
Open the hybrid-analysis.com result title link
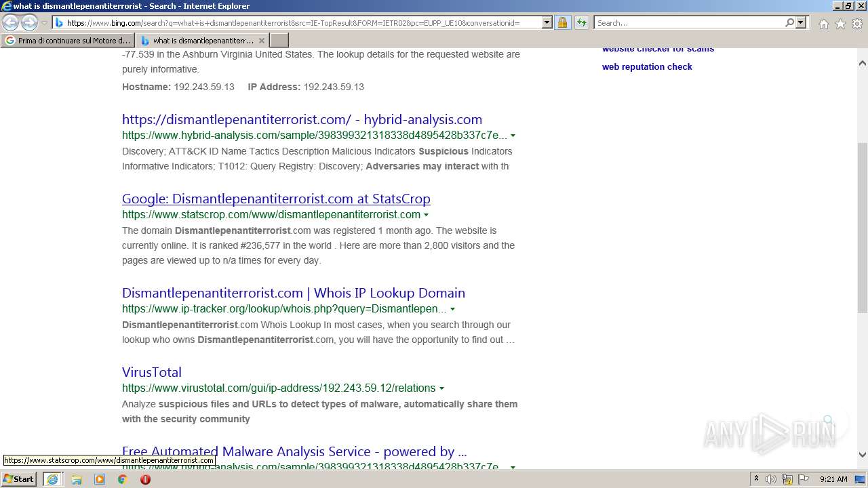tap(302, 119)
